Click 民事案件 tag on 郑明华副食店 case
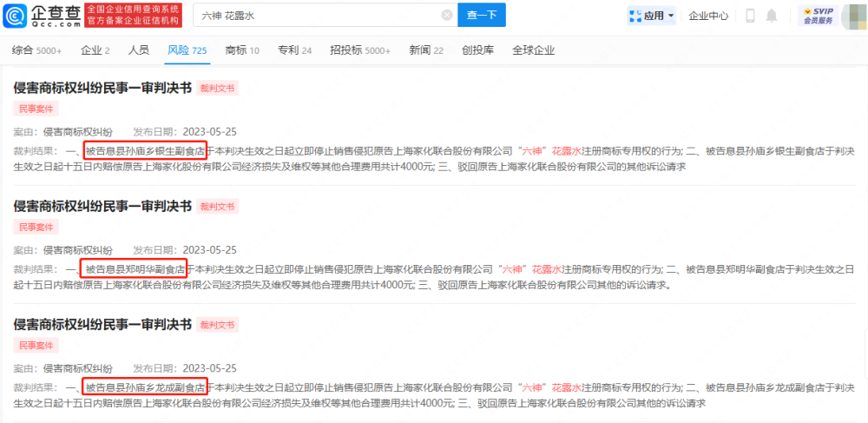 click(x=36, y=228)
